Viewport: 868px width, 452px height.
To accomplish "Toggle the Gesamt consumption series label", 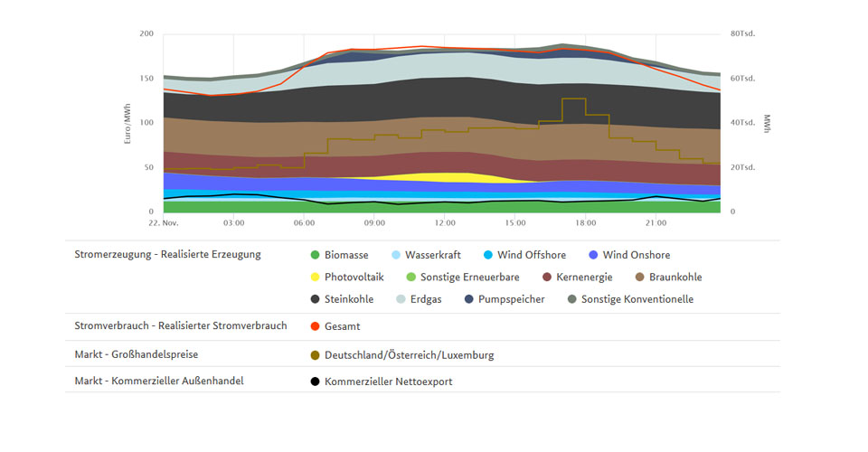I will pyautogui.click(x=342, y=326).
